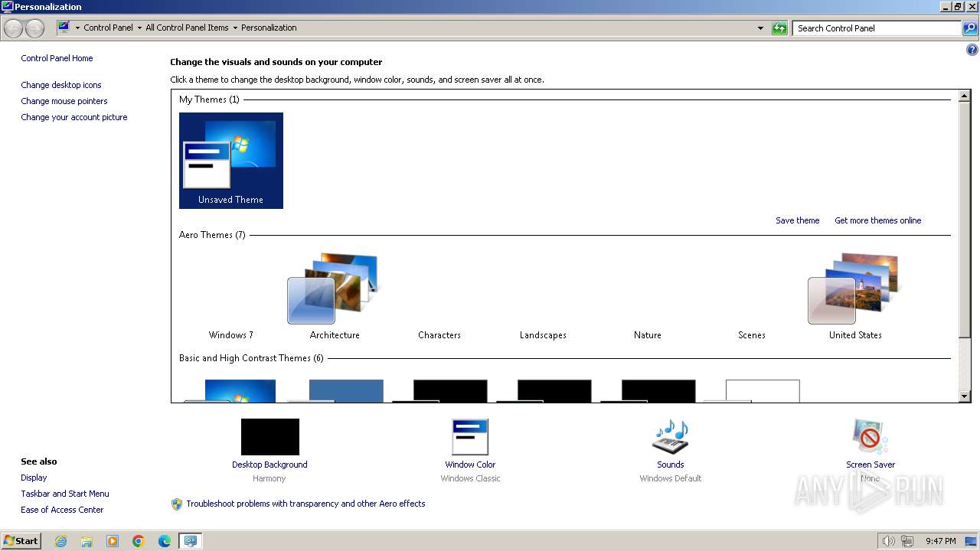Image resolution: width=980 pixels, height=551 pixels.
Task: Open the address bar history dropdown
Action: click(x=760, y=28)
